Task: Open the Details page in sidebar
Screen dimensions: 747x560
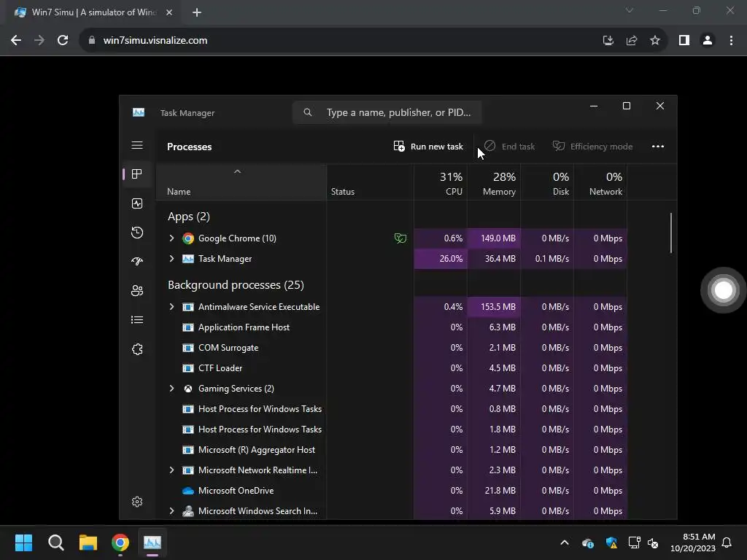Action: pos(137,320)
